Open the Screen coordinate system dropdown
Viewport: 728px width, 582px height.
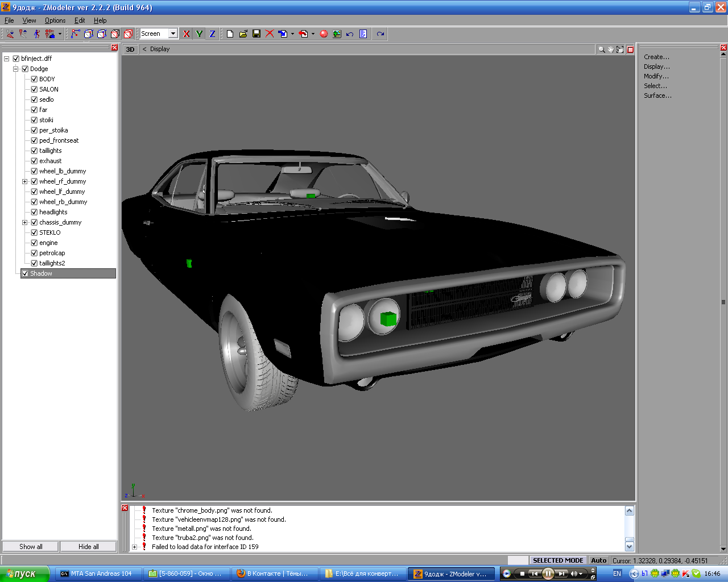pyautogui.click(x=173, y=34)
